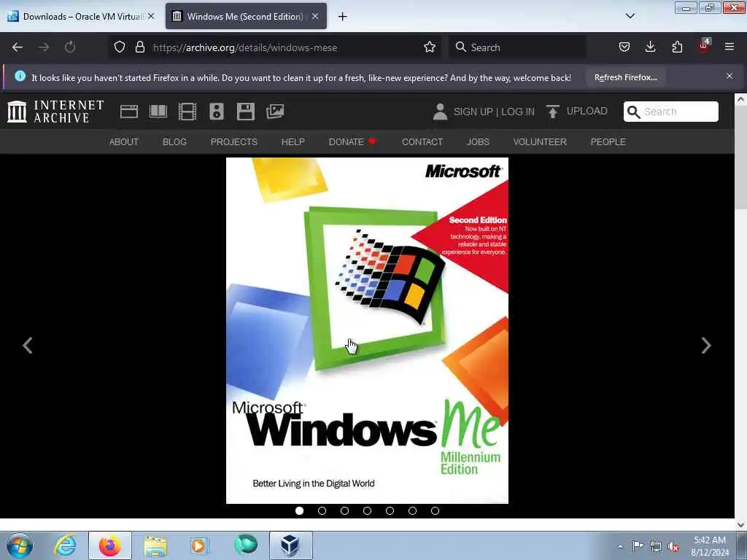
Task: Open the HELP menu item
Action: point(293,142)
